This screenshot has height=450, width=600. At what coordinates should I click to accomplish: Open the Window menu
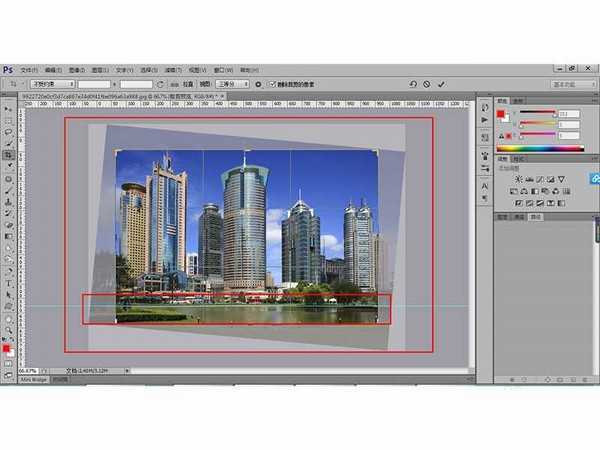(221, 70)
